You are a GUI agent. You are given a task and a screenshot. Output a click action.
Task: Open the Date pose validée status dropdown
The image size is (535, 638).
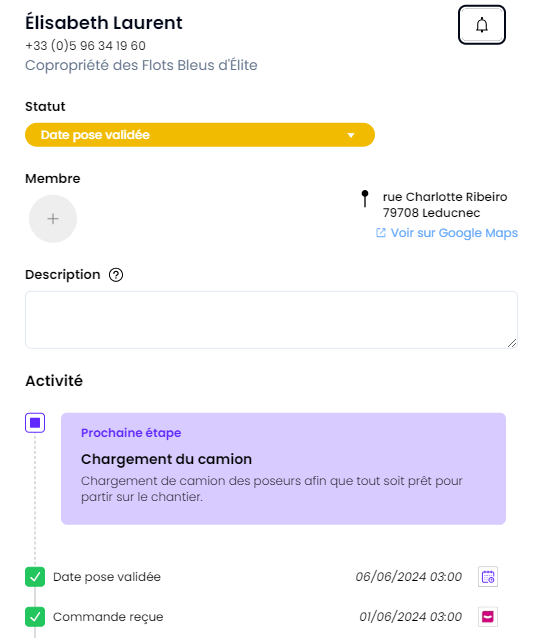click(x=200, y=135)
